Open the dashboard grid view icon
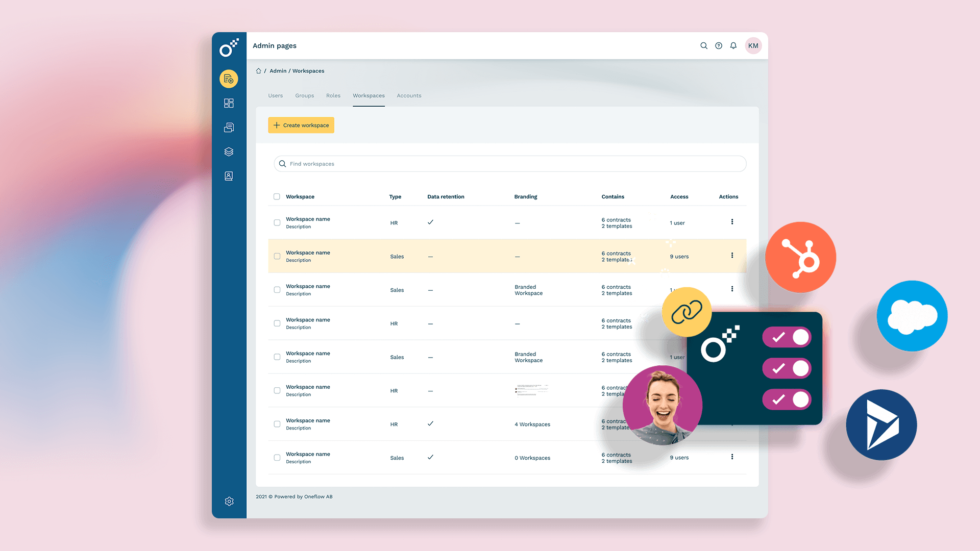Screen dimensions: 980x551 [x=229, y=103]
